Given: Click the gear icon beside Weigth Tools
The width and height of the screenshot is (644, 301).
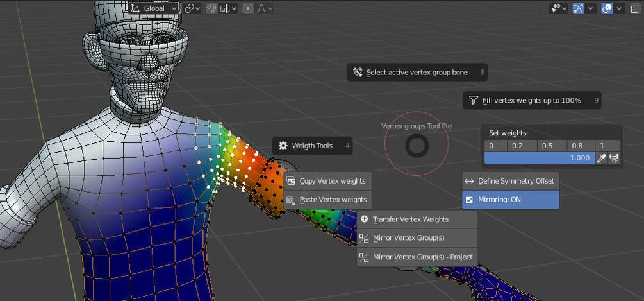Looking at the screenshot, I should (283, 146).
